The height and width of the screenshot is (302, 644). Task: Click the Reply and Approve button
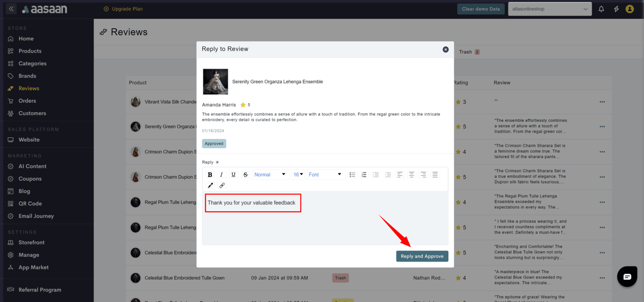422,256
